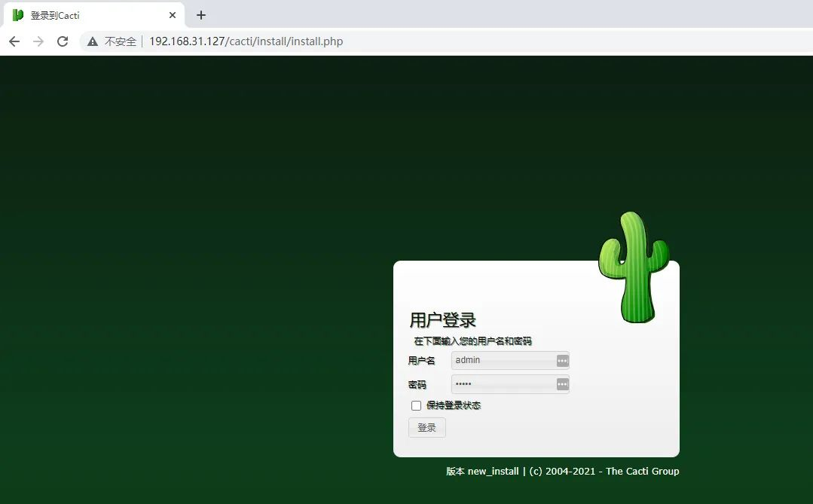
Task: Click text 在下面输入您的用户名和密码
Action: [473, 341]
